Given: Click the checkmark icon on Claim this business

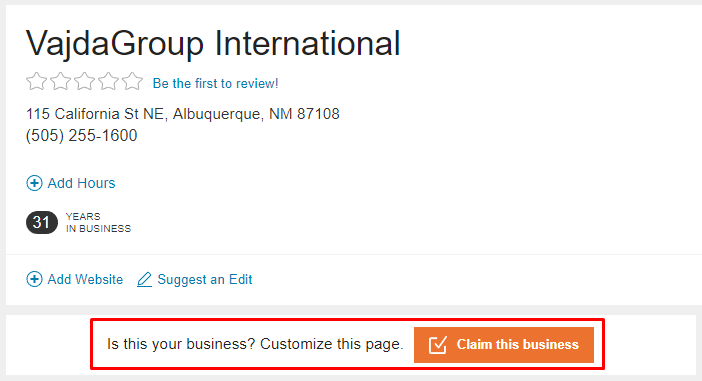Looking at the screenshot, I should [x=437, y=345].
